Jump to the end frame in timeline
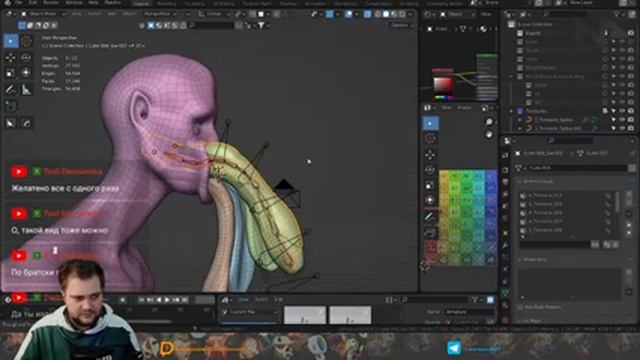Screen dimensions: 640x360 click(185, 300)
